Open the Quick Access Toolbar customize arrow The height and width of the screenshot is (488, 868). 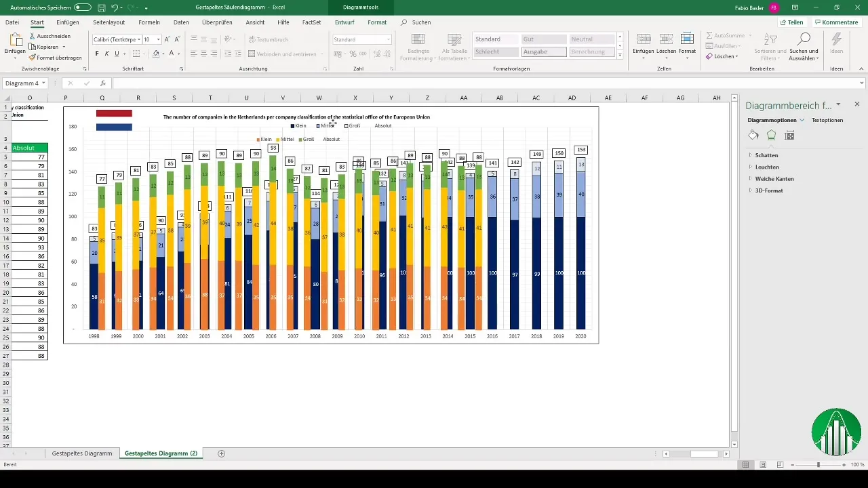pos(146,7)
